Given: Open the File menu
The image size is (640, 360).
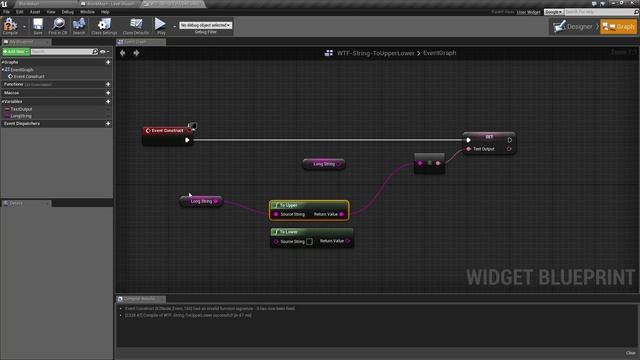Looking at the screenshot, I should [x=7, y=12].
